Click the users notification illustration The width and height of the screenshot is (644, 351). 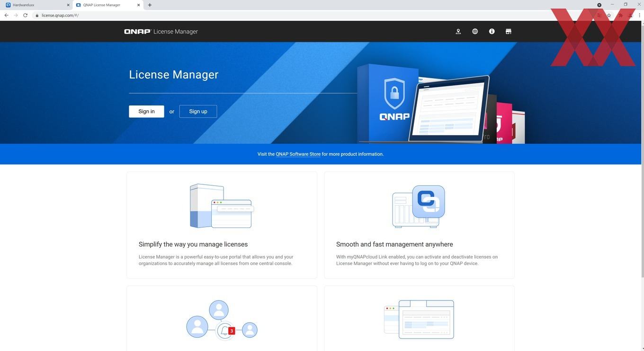[x=222, y=320]
